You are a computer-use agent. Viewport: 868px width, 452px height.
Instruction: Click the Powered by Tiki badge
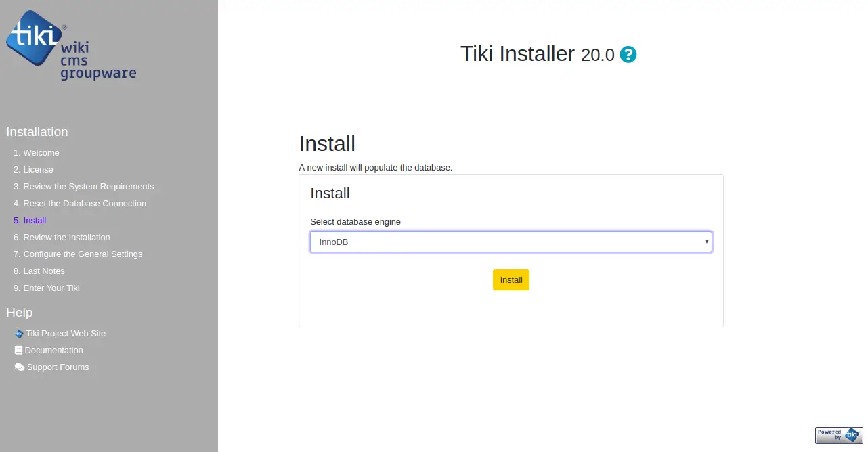click(x=839, y=435)
